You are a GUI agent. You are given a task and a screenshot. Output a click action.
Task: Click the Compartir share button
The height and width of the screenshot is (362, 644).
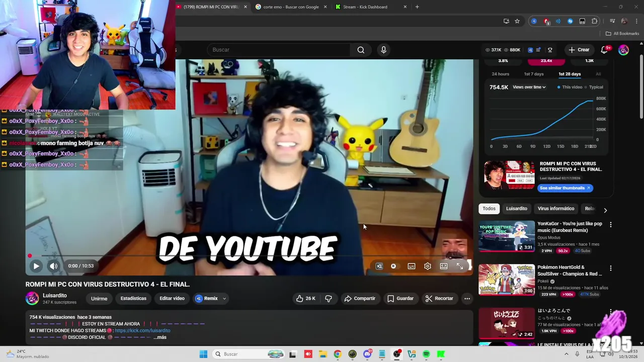point(360,299)
